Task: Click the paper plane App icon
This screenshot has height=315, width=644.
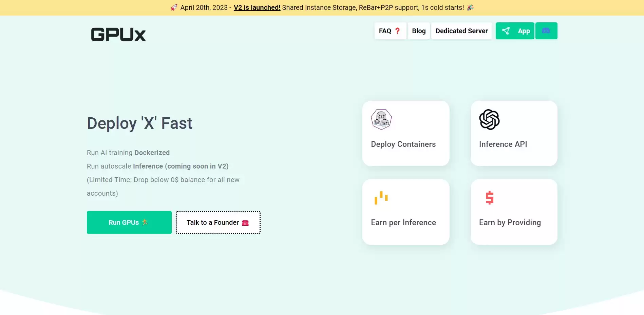Action: (506, 31)
